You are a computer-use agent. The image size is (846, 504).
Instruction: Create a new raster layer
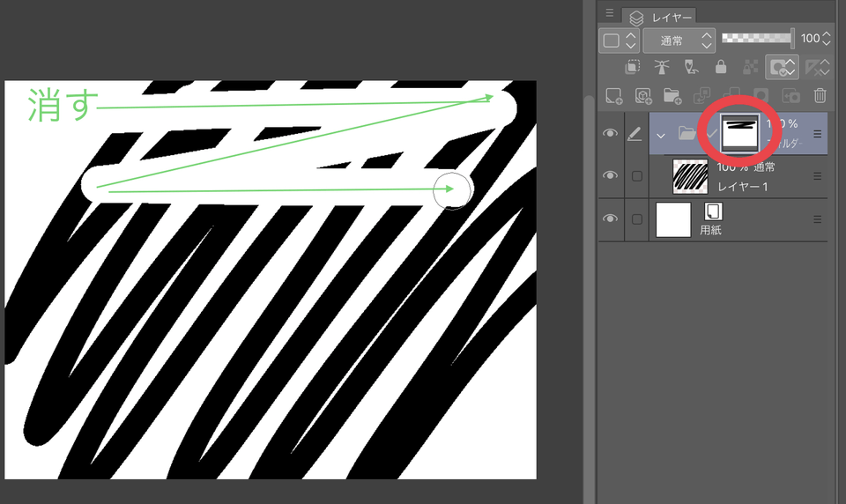614,96
